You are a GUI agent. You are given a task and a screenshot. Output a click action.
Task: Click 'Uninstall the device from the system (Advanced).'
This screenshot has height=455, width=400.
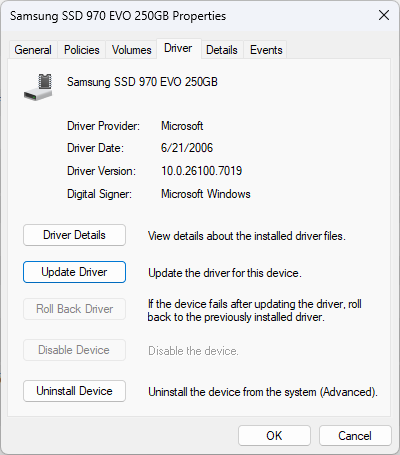263,392
